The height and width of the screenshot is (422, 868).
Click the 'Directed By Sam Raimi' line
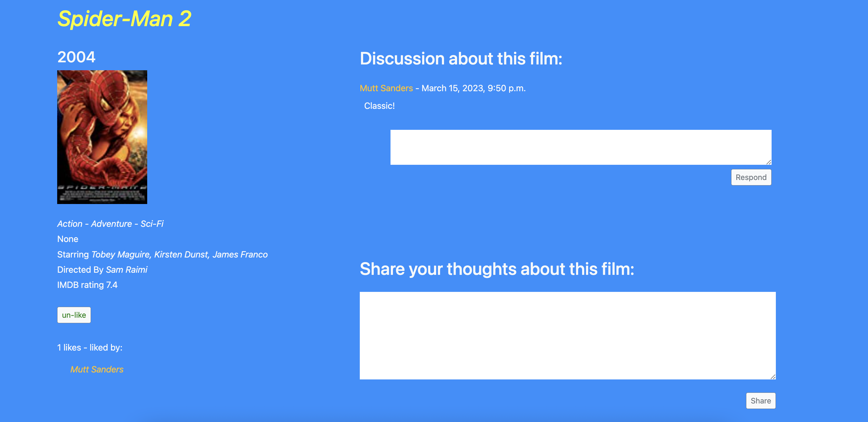point(102,269)
